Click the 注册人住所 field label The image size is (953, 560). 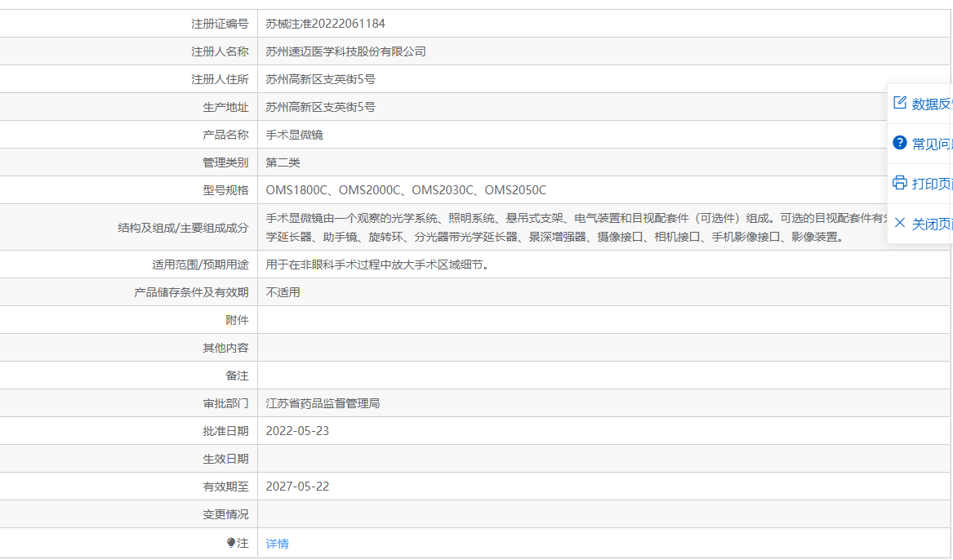point(220,79)
